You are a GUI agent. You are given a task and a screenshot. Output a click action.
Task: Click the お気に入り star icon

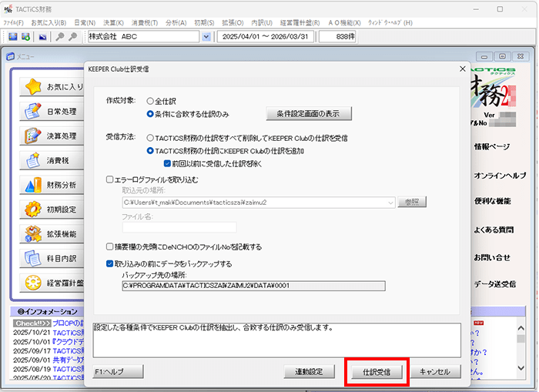(33, 86)
